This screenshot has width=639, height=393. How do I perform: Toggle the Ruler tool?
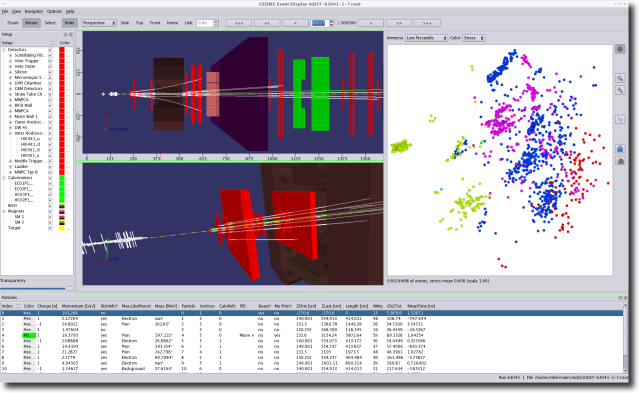click(x=69, y=23)
